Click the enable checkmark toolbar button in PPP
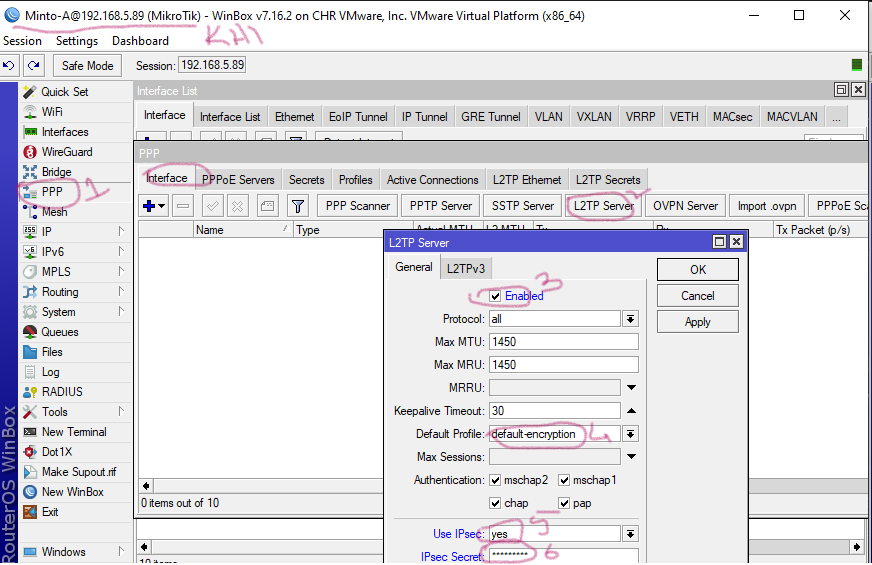 (212, 206)
